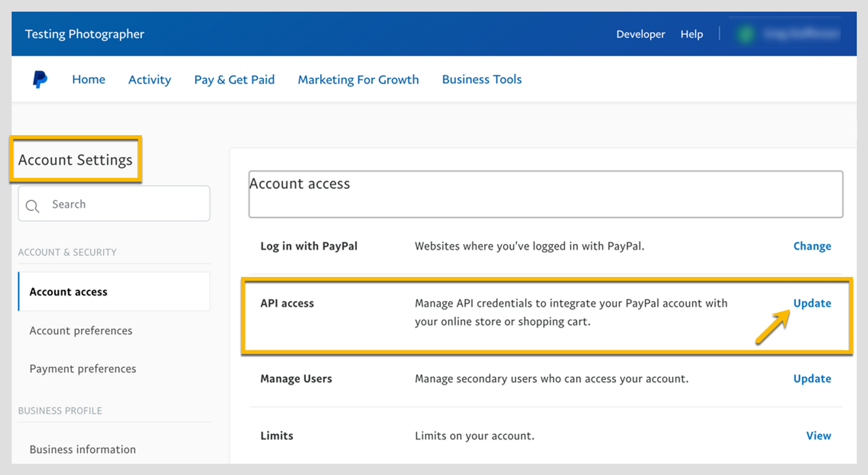Click 'Websites where you've logged in' text
Viewport: 868px width, 475px height.
(529, 246)
